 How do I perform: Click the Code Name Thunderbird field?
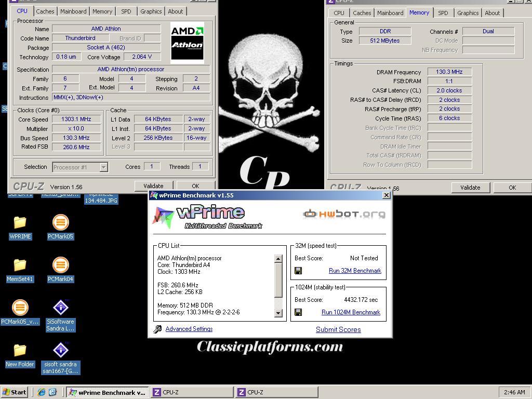click(81, 38)
